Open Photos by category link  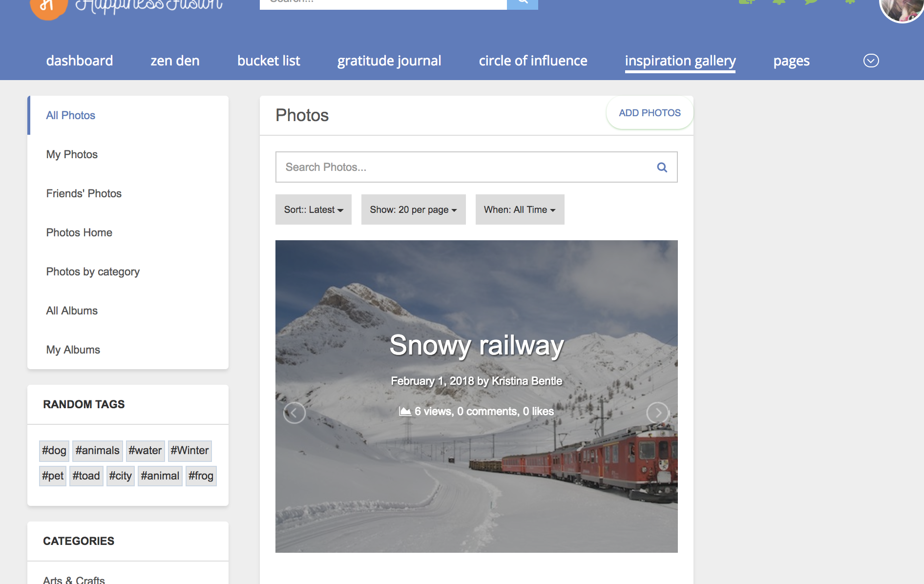[x=128, y=271]
